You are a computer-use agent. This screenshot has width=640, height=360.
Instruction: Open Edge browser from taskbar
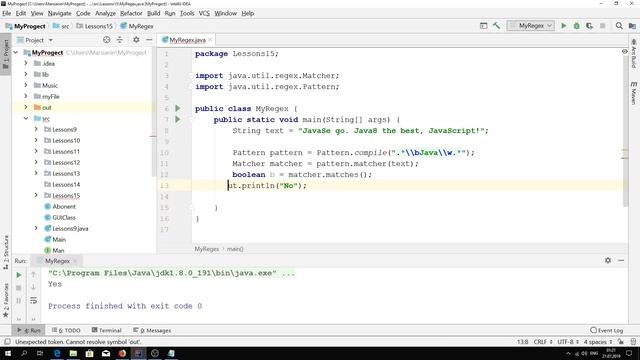point(57,353)
